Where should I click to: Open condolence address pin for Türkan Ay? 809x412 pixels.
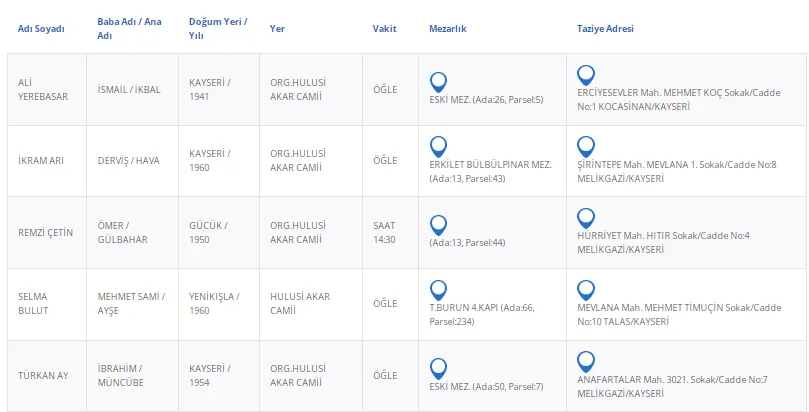pos(586,361)
